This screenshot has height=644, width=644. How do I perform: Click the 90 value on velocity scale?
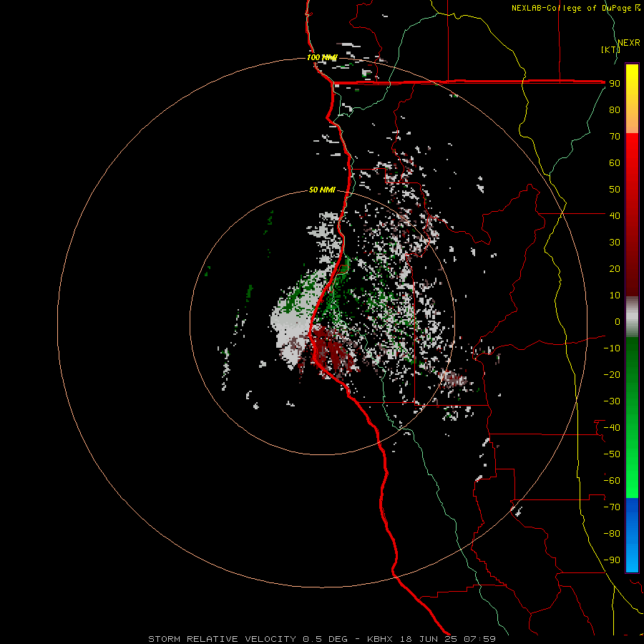pos(615,84)
